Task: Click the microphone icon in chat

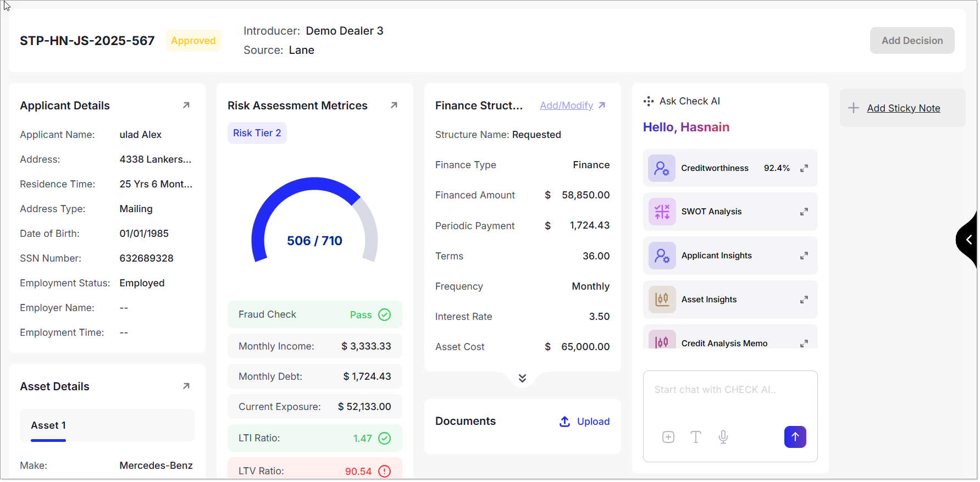Action: (723, 437)
